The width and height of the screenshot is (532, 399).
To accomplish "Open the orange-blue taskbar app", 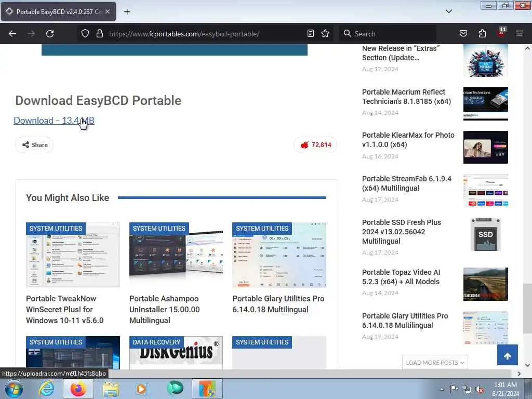I will click(x=207, y=389).
